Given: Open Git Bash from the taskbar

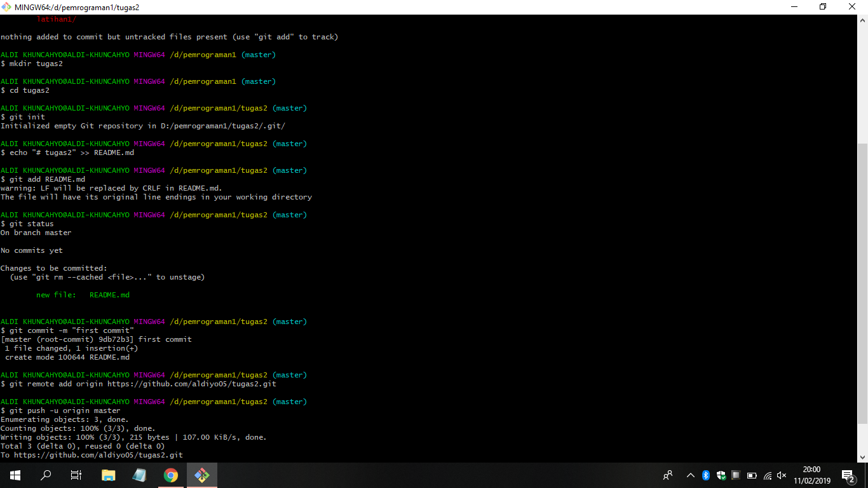Looking at the screenshot, I should tap(201, 475).
